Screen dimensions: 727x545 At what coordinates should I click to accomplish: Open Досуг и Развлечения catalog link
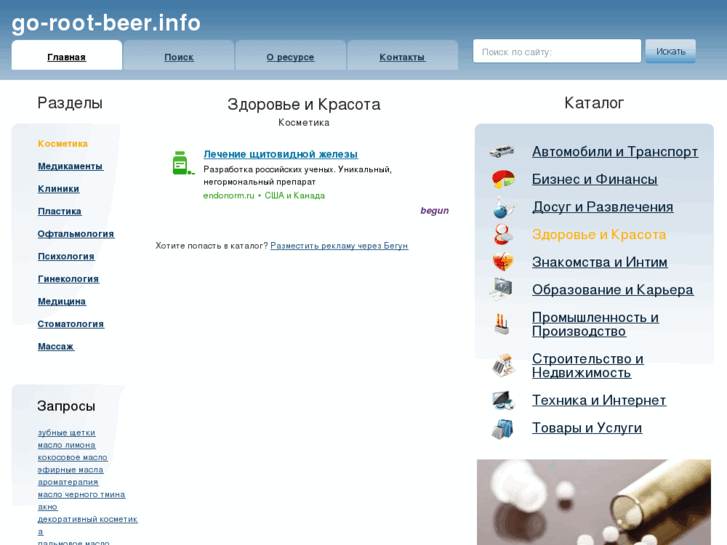602,207
